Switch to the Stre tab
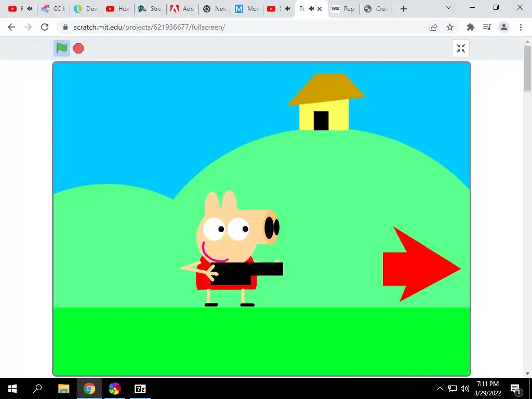 (150, 9)
